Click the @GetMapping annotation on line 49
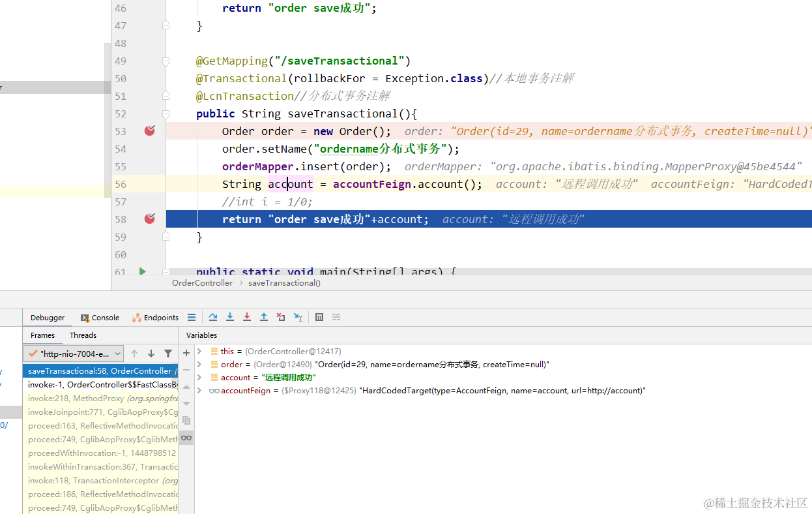Screen dimensions: 812x514 [232, 61]
